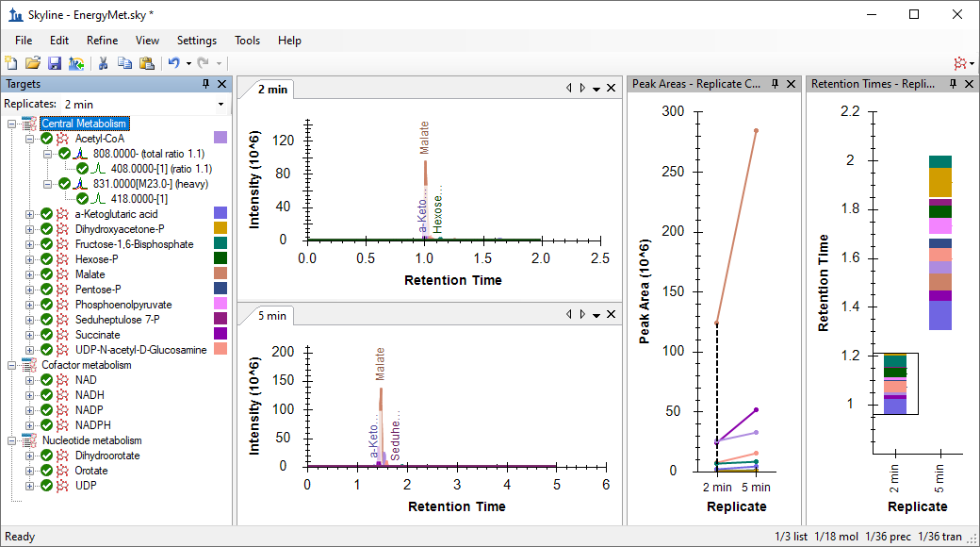
Task: Collapse the Nucleotide metabolism list
Action: (x=12, y=440)
